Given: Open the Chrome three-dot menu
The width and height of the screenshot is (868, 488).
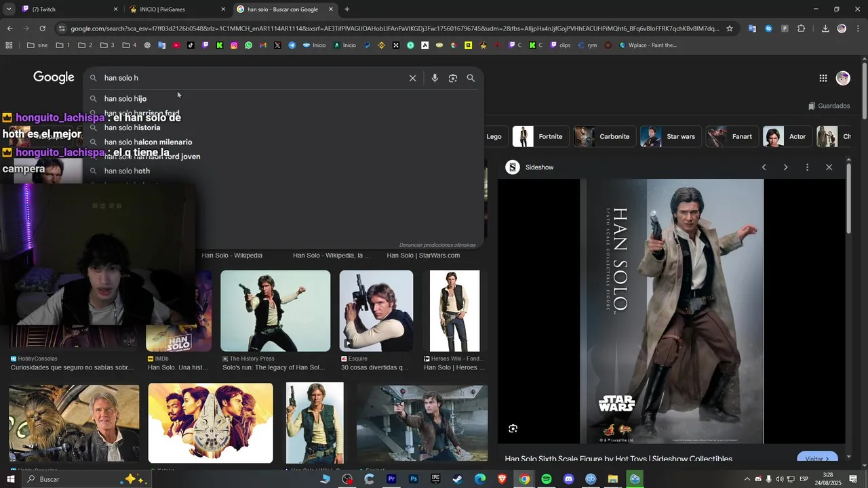Looking at the screenshot, I should click(x=858, y=28).
